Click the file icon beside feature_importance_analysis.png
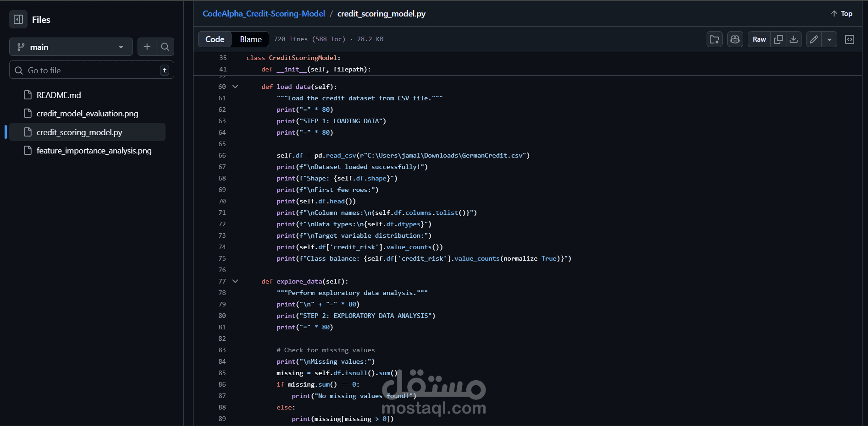This screenshot has height=426, width=868. pyautogui.click(x=28, y=150)
